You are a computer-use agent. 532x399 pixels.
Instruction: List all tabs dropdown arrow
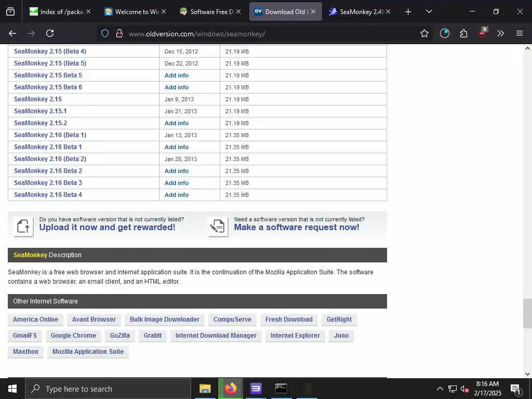point(429,11)
